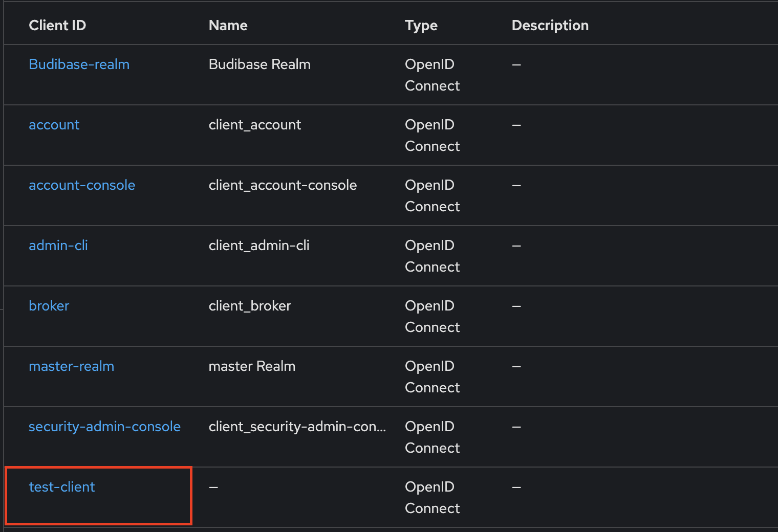
Task: Click the description dash in Budibase-realm row
Action: [516, 64]
